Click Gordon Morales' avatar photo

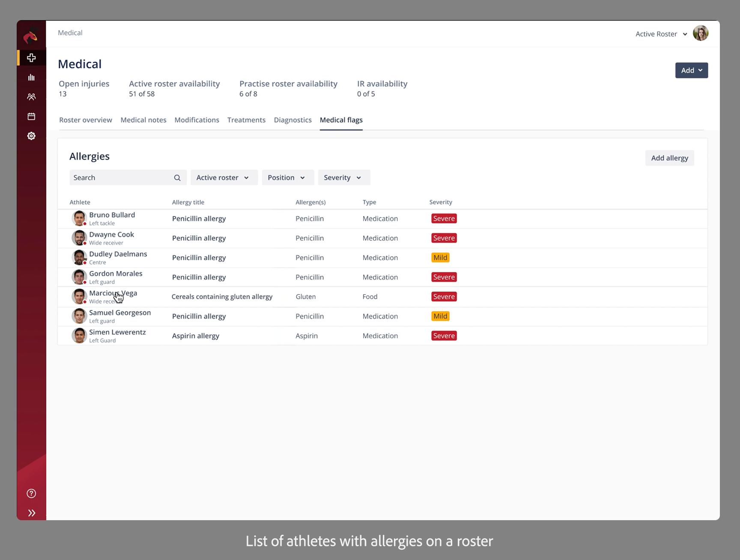tap(79, 277)
